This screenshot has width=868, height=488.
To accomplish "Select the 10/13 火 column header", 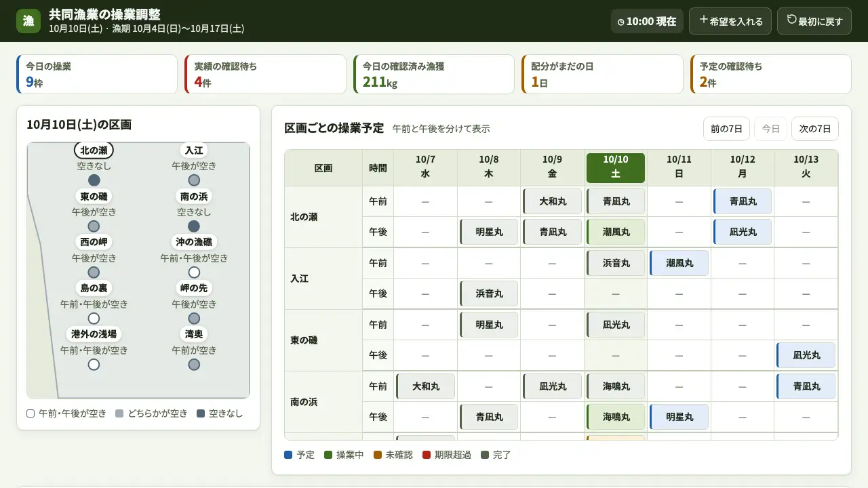I will 806,167.
